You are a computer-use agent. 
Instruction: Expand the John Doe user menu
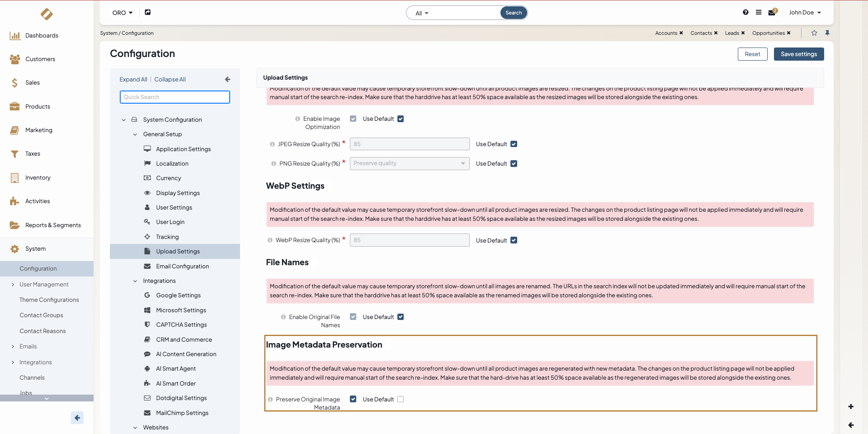point(805,13)
